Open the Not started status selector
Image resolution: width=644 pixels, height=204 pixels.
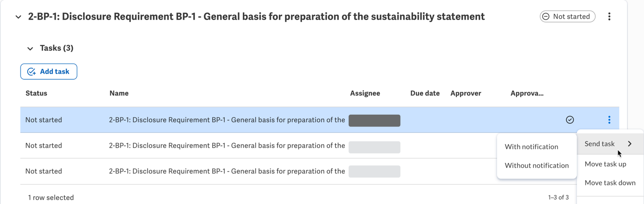tap(567, 16)
